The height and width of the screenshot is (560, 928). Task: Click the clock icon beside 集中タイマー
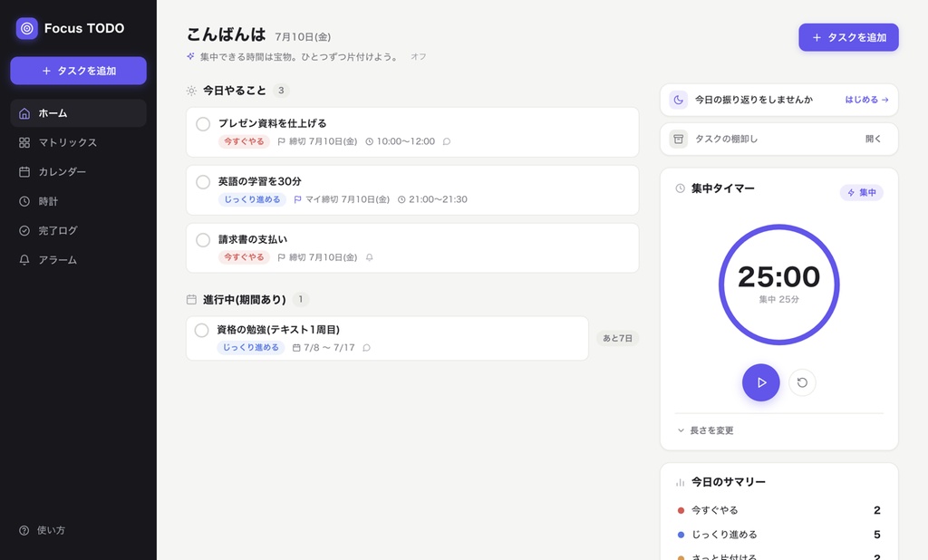680,188
